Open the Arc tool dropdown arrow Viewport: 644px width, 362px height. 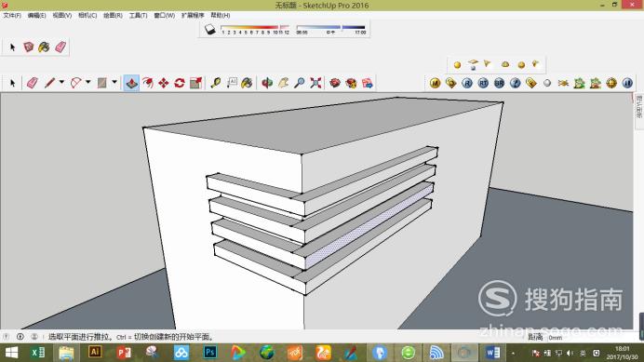(x=87, y=82)
